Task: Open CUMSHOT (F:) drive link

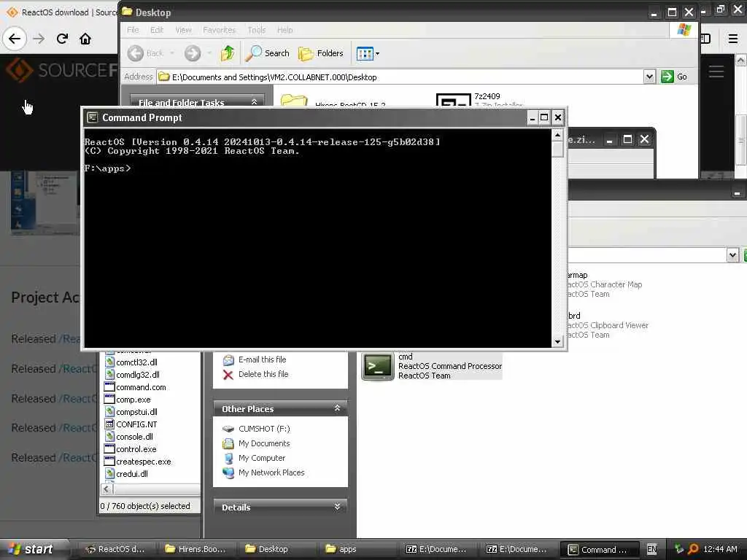Action: [x=256, y=429]
